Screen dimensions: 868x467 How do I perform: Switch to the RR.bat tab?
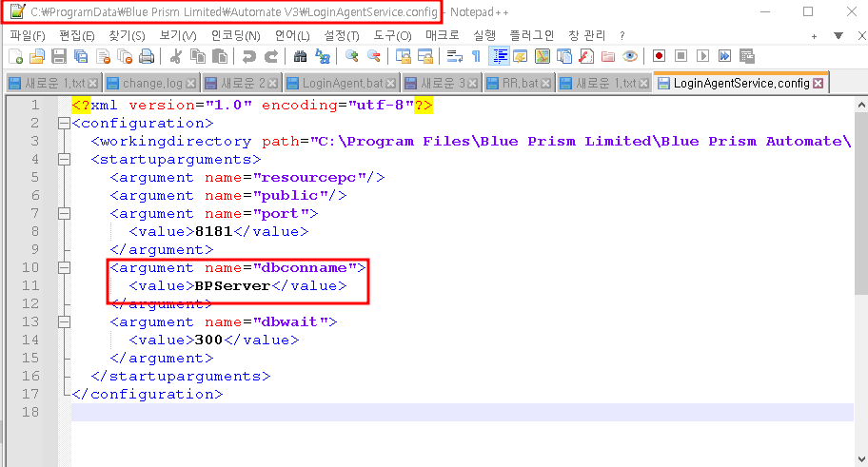[x=520, y=83]
